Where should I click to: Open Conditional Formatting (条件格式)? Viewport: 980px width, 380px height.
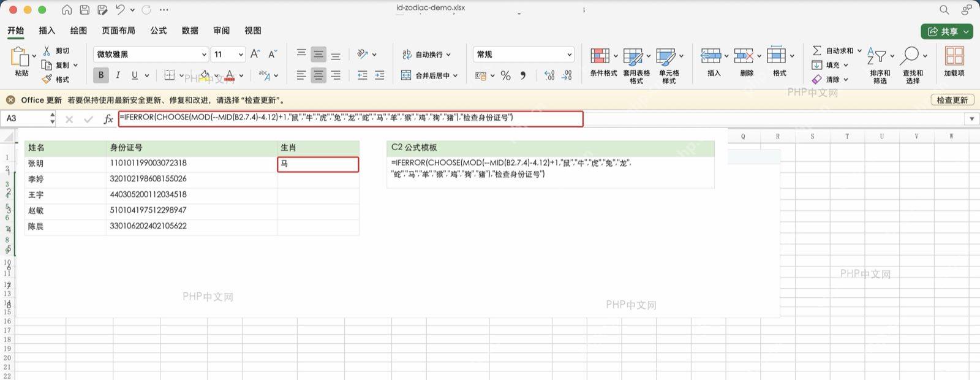coord(603,62)
